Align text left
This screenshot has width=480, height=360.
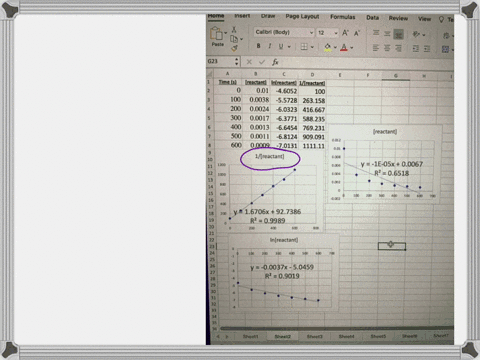[376, 48]
